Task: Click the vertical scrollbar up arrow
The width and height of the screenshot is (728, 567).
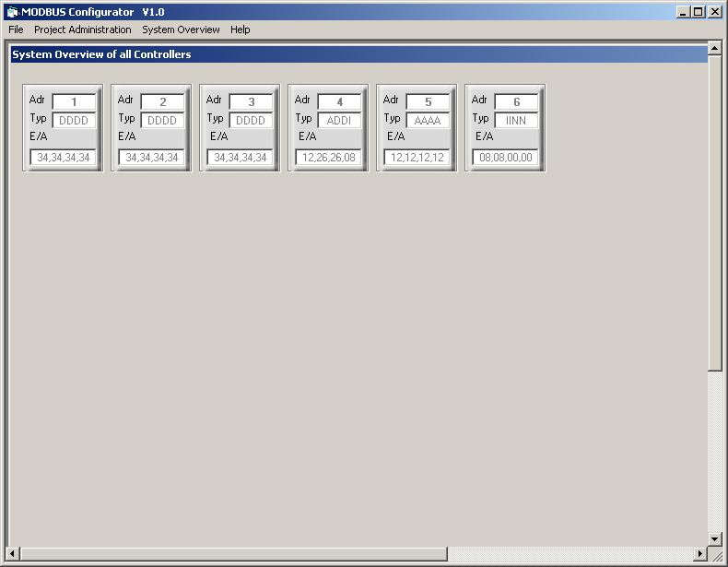Action: [x=715, y=47]
